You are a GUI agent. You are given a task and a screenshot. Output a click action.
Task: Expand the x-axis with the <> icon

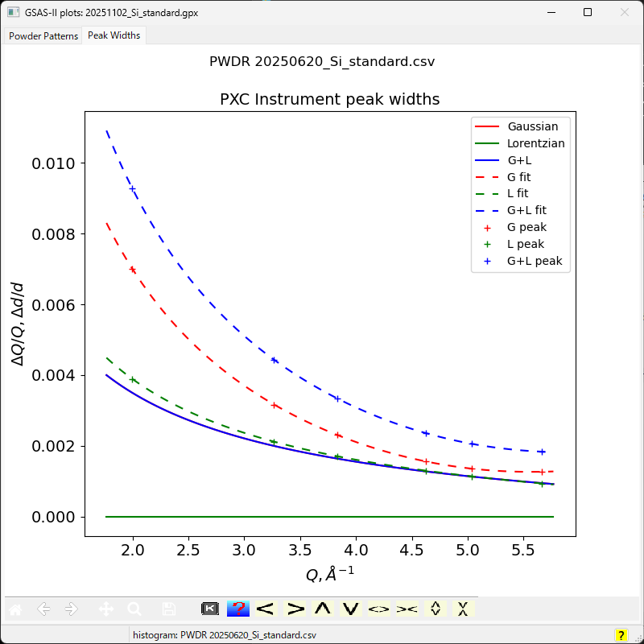tap(378, 609)
